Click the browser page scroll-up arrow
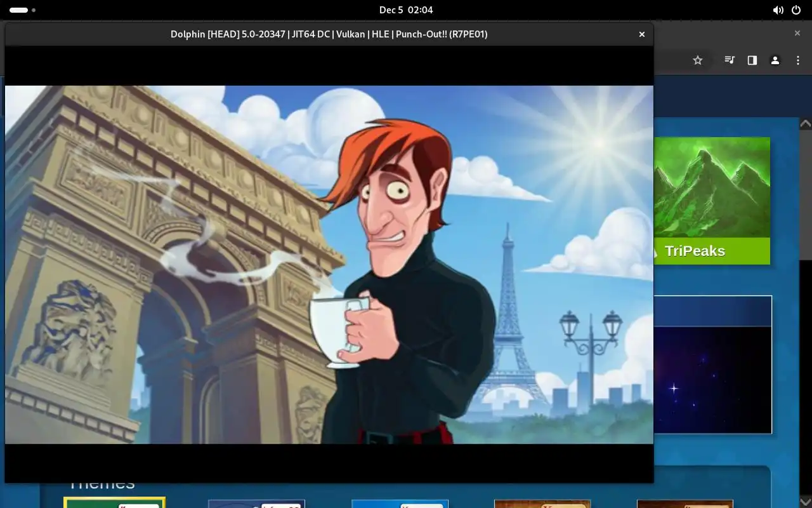Viewport: 812px width, 508px height. 806,124
